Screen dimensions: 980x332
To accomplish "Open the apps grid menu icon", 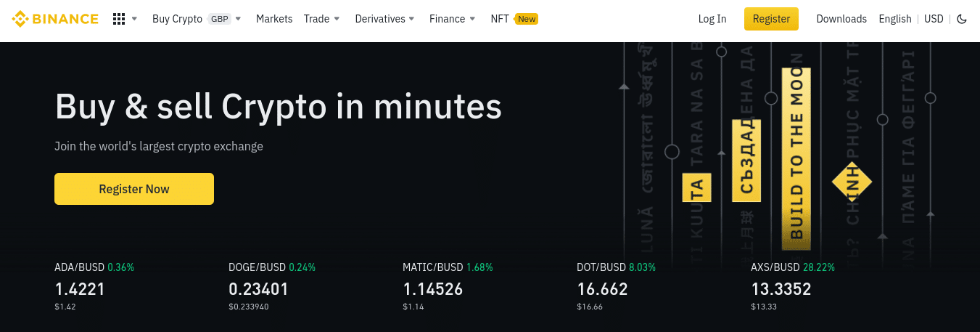I will click(x=119, y=19).
